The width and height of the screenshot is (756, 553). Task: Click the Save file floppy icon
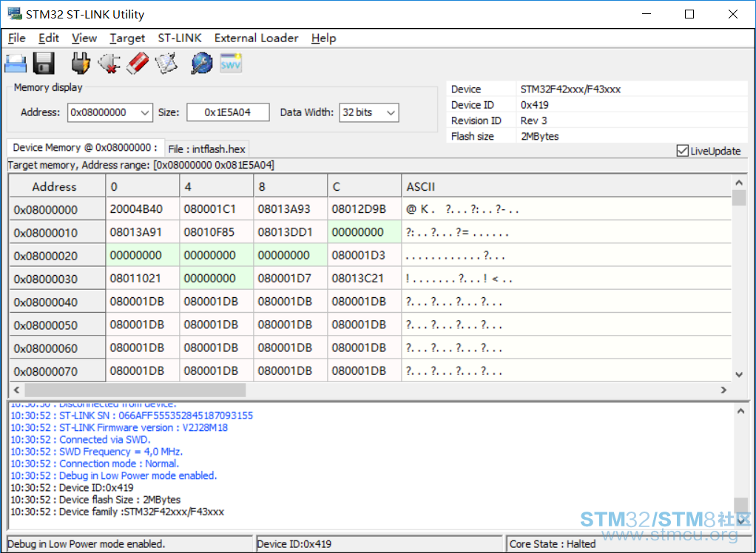(44, 63)
